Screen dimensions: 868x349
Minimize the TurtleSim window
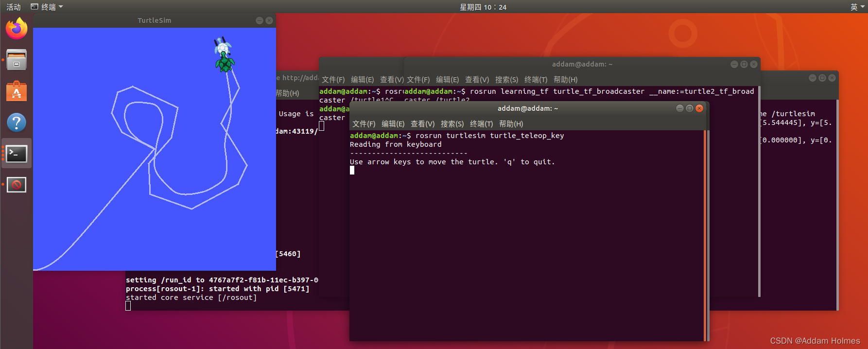259,20
